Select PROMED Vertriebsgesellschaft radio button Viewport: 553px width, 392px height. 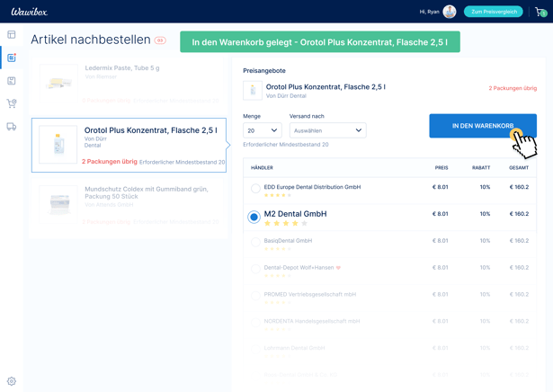[255, 296]
